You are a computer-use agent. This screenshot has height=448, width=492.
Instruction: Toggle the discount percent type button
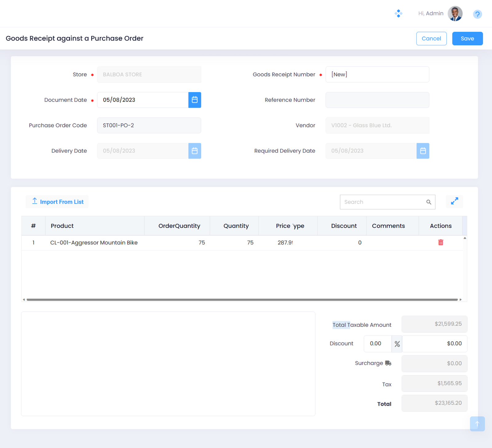tap(397, 344)
